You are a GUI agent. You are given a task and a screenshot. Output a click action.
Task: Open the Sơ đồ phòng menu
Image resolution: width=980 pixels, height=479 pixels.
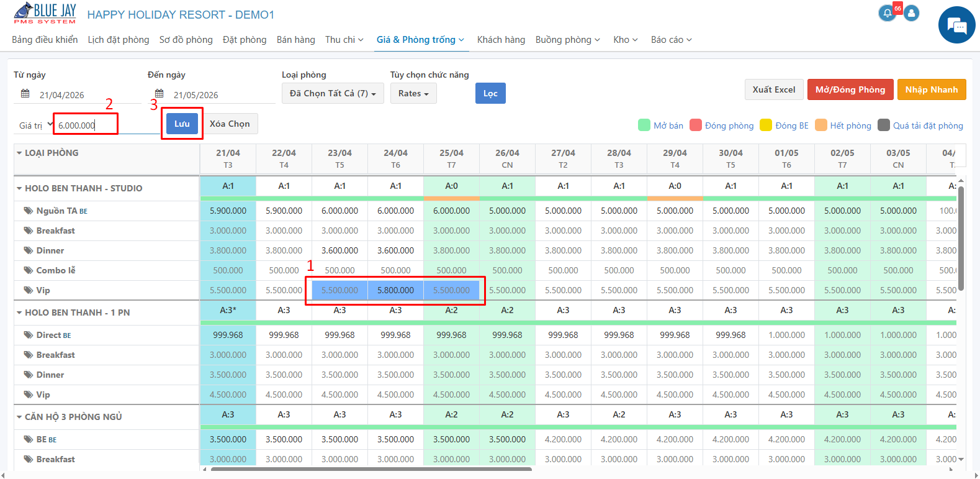186,40
